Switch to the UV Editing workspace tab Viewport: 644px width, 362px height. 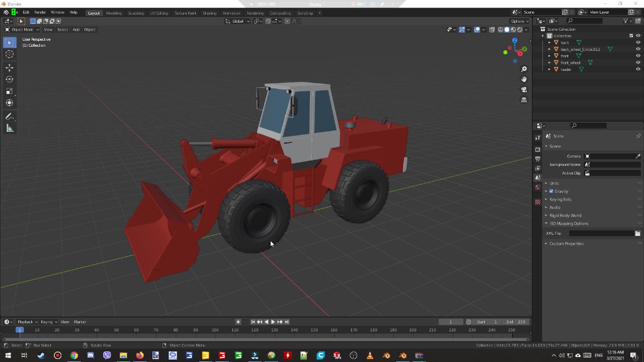point(159,13)
